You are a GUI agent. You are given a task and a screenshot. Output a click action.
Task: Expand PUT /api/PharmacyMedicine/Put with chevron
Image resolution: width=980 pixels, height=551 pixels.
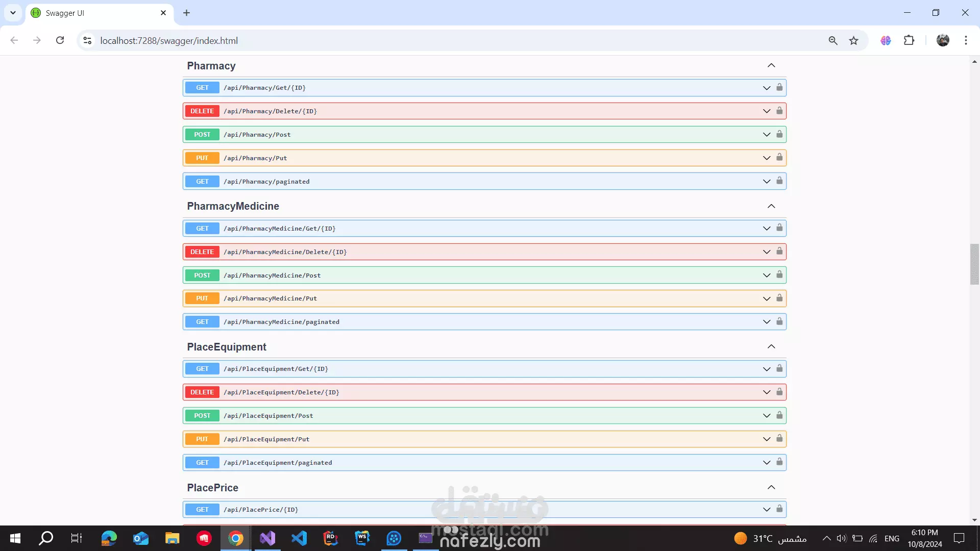point(767,298)
